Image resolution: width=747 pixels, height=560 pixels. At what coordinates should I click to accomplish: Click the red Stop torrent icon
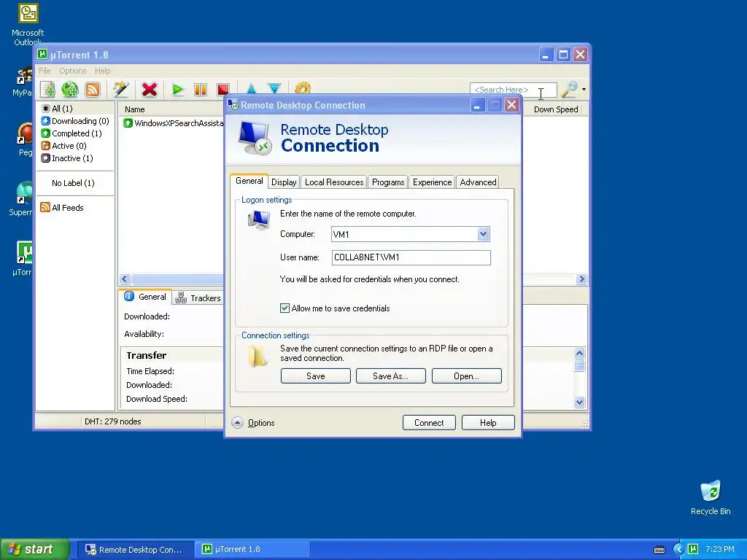tap(223, 89)
